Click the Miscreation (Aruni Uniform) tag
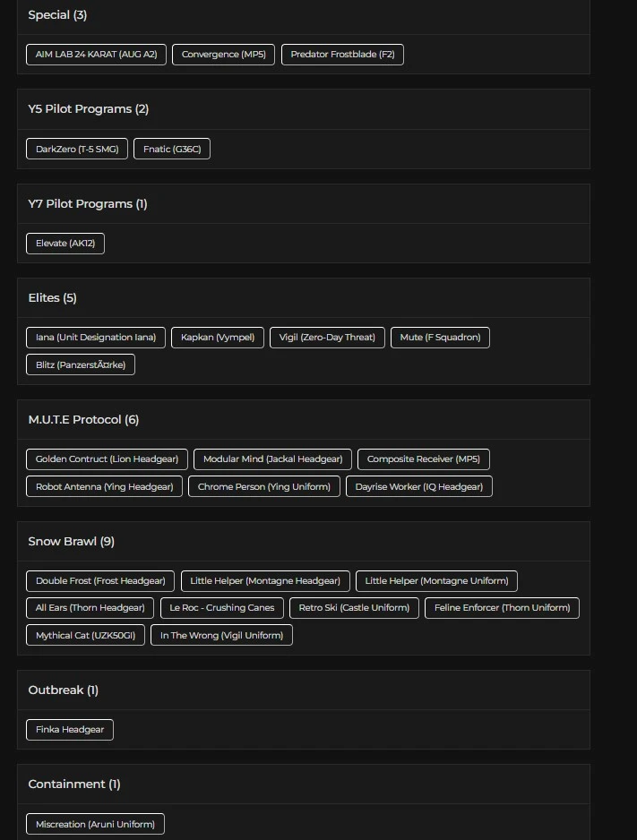Viewport: 637px width, 840px height. [x=96, y=824]
